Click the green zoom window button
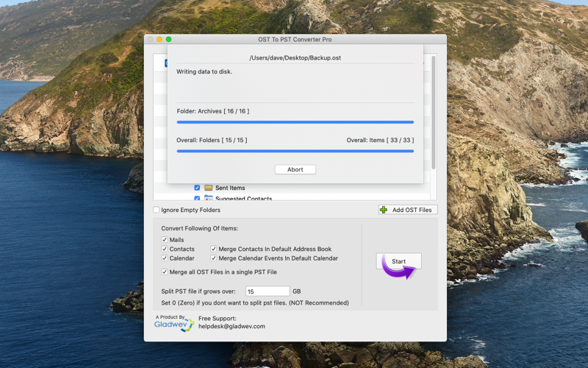This screenshot has height=368, width=588. pyautogui.click(x=169, y=39)
